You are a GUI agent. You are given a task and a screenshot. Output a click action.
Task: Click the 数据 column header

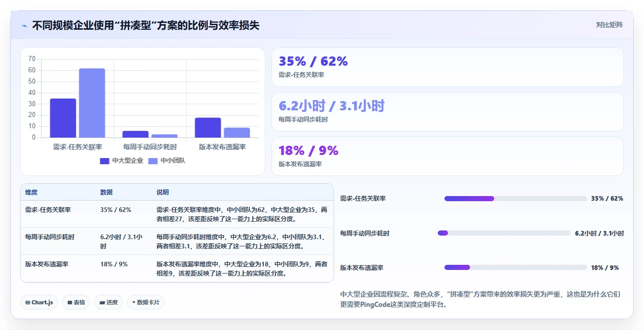coord(106,192)
